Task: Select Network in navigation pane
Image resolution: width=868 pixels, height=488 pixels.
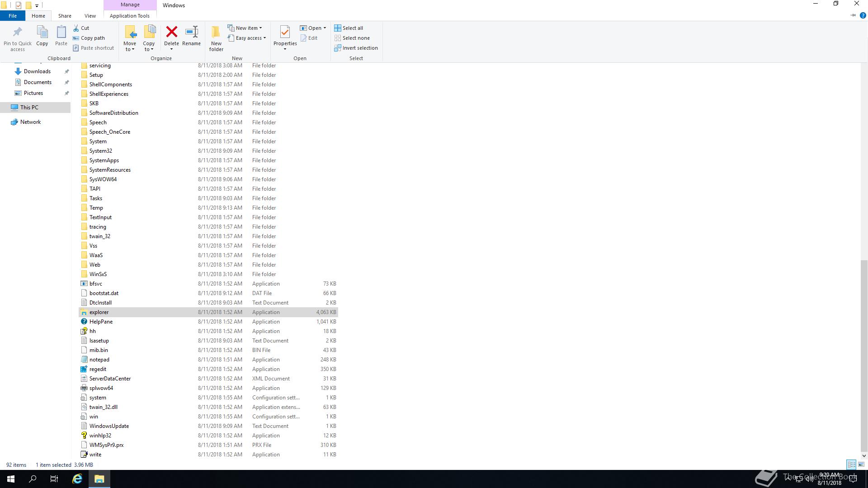Action: pos(30,122)
